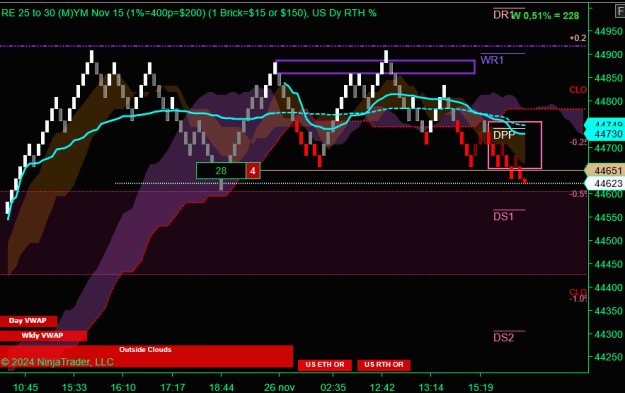Click the chart title RE 25 to 30 (M)YM
This screenshot has height=393, width=625.
click(189, 13)
